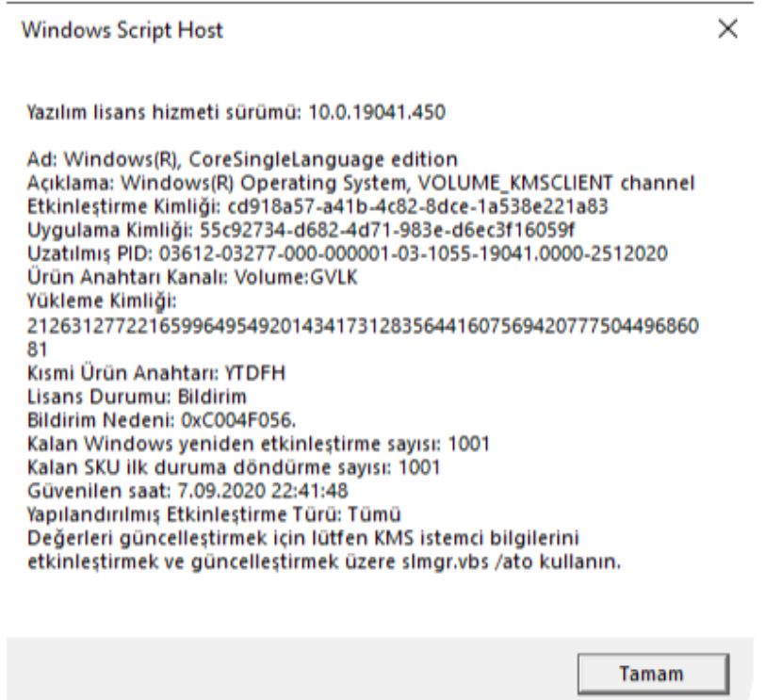Click the 'Uzatılmış PID' line
The image size is (765, 700).
[347, 253]
